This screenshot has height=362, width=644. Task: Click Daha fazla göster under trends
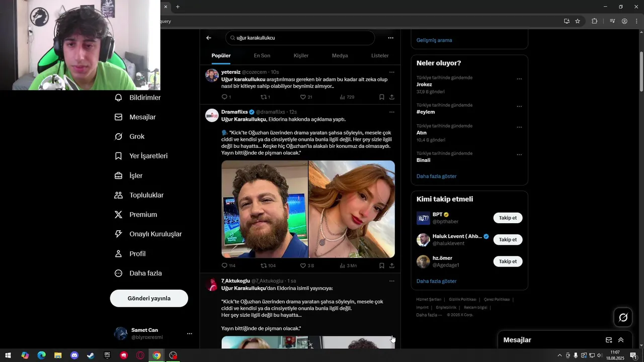[437, 176]
